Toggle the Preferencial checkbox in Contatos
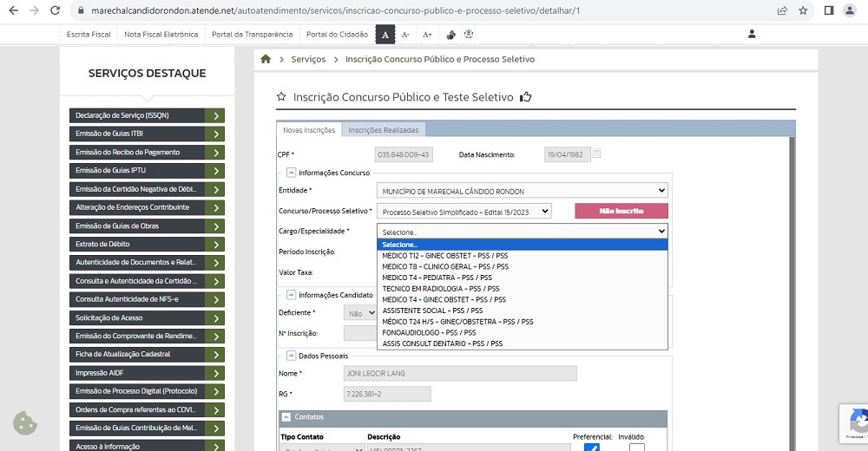Screen dimensions: 868x451 coord(591,448)
